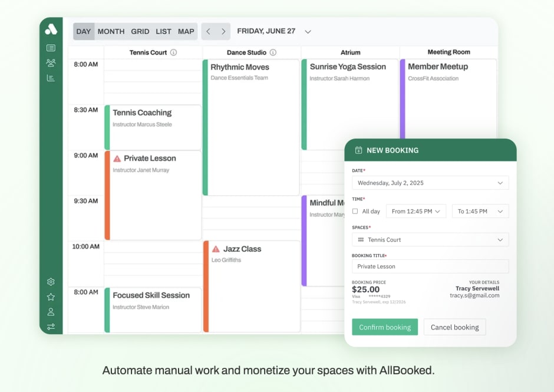Image resolution: width=554 pixels, height=392 pixels.
Task: Click the Tennis Court column header
Action: 153,52
